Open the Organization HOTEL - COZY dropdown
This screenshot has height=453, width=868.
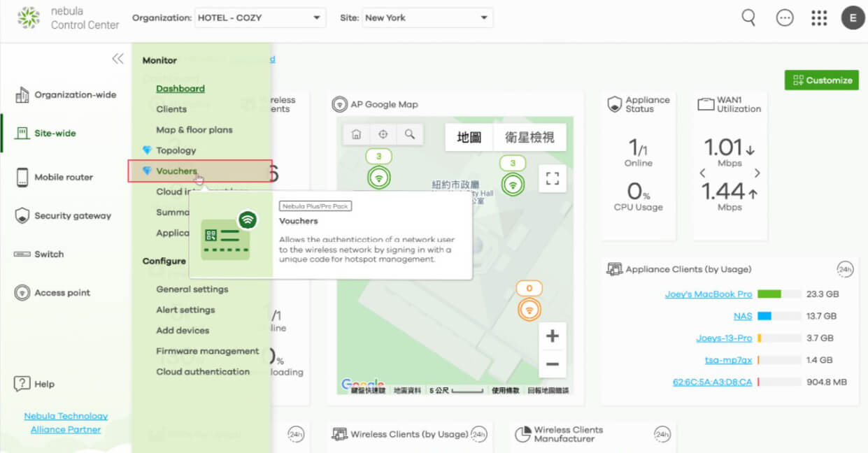(x=260, y=17)
